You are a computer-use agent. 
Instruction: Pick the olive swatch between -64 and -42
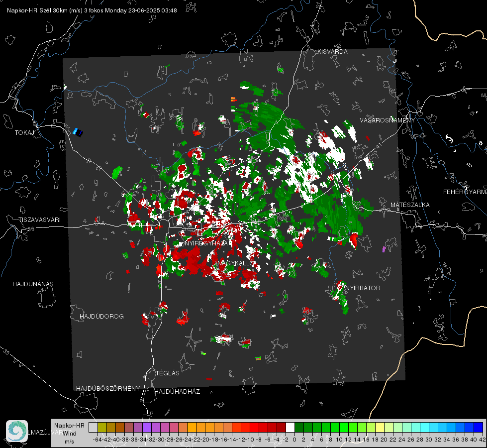pos(102,427)
